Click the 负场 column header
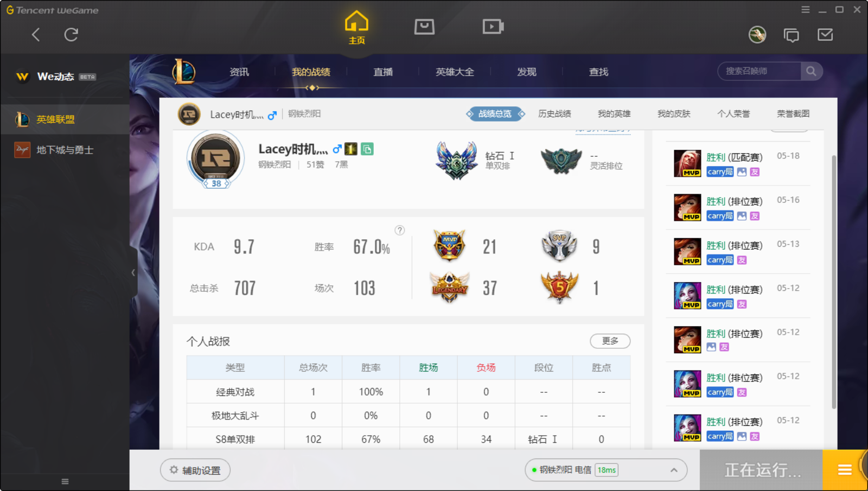868x491 pixels. (x=486, y=368)
